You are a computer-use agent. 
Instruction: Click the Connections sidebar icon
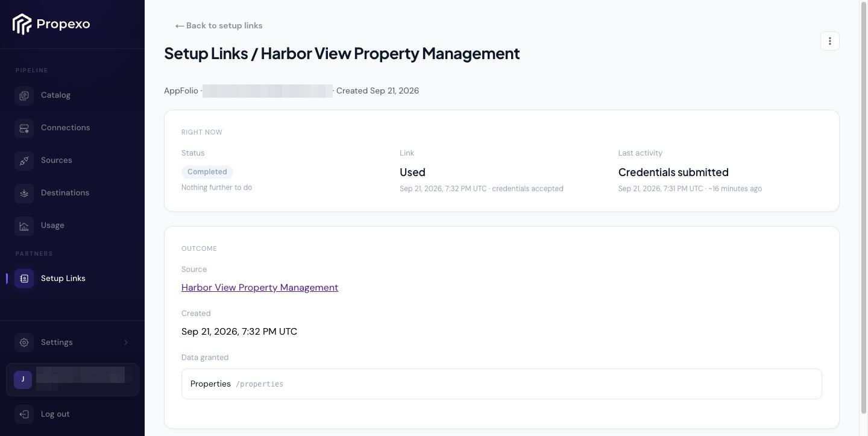click(x=24, y=128)
